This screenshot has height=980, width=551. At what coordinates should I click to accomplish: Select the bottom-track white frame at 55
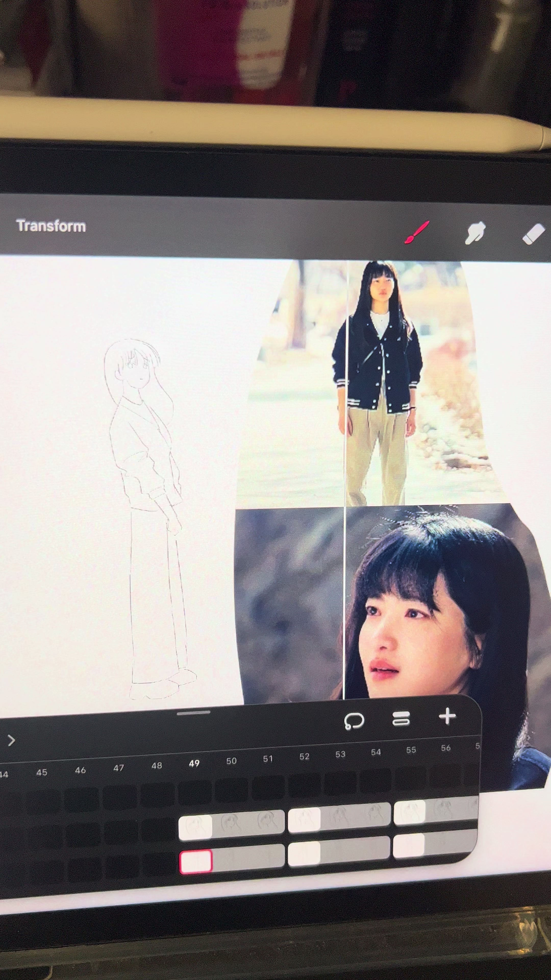(409, 846)
